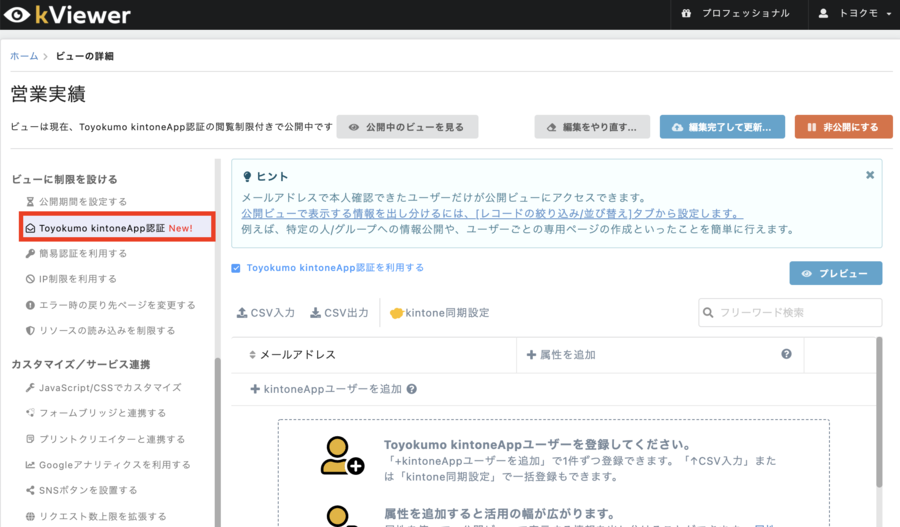The image size is (900, 527).
Task: Click the kViewer eye logo
Action: (x=17, y=14)
